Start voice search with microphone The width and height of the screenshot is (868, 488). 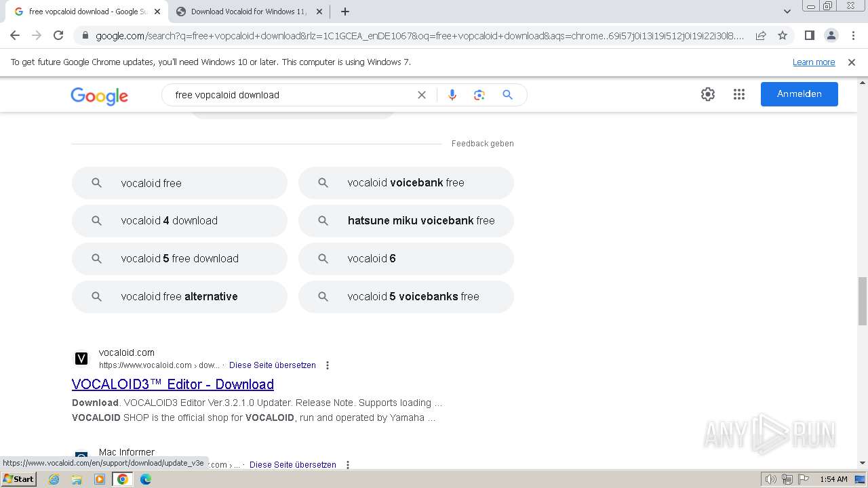click(452, 95)
